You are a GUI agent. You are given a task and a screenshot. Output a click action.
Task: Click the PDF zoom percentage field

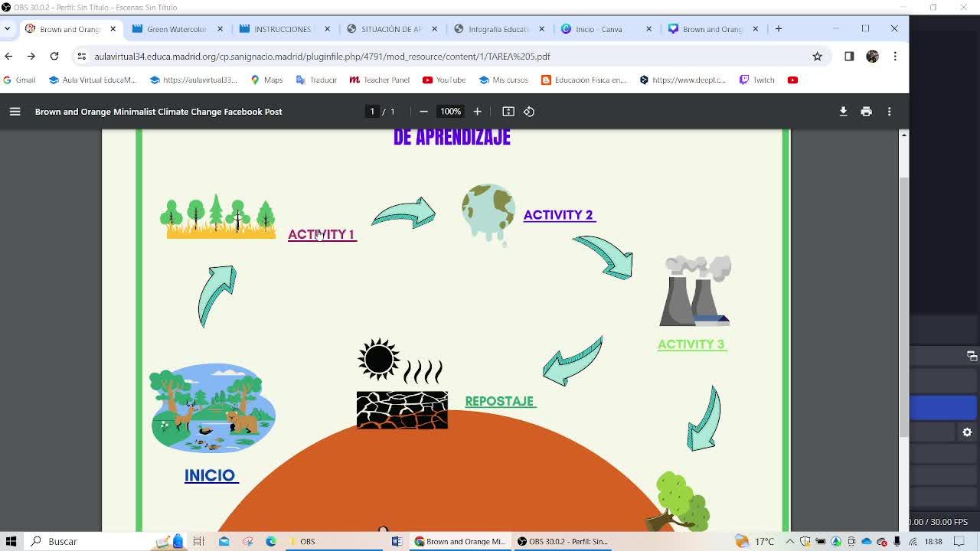(450, 112)
